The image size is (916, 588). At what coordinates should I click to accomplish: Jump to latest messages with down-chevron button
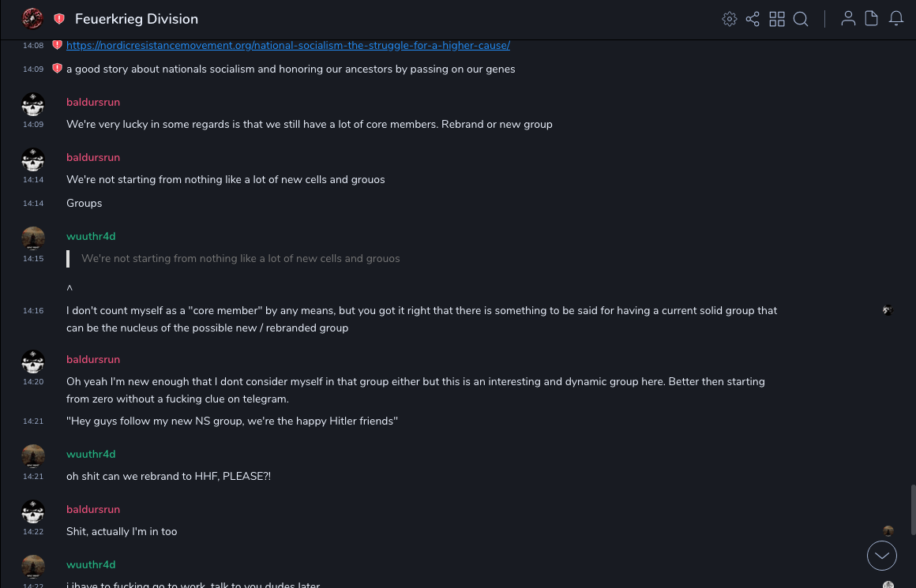pyautogui.click(x=882, y=556)
